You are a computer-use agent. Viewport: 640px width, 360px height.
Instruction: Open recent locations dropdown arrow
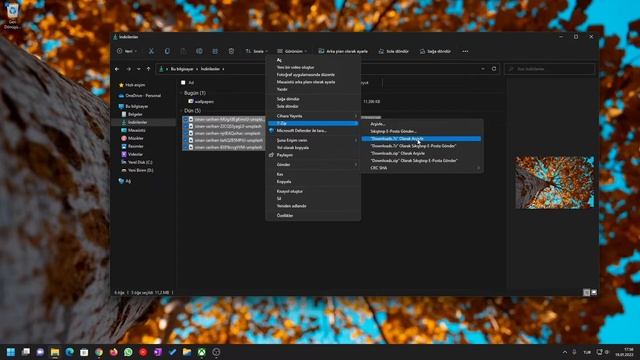pos(139,69)
